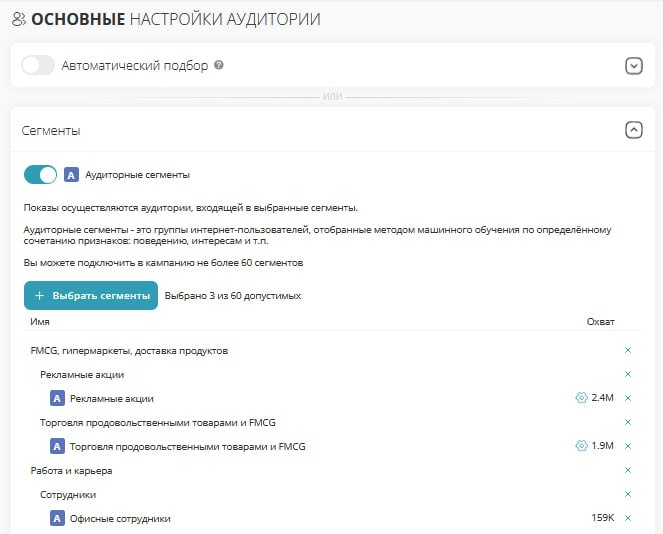663x534 pixels.
Task: Remove the Торговля продовольственными товарами segment with 1.9M
Action: coord(628,446)
